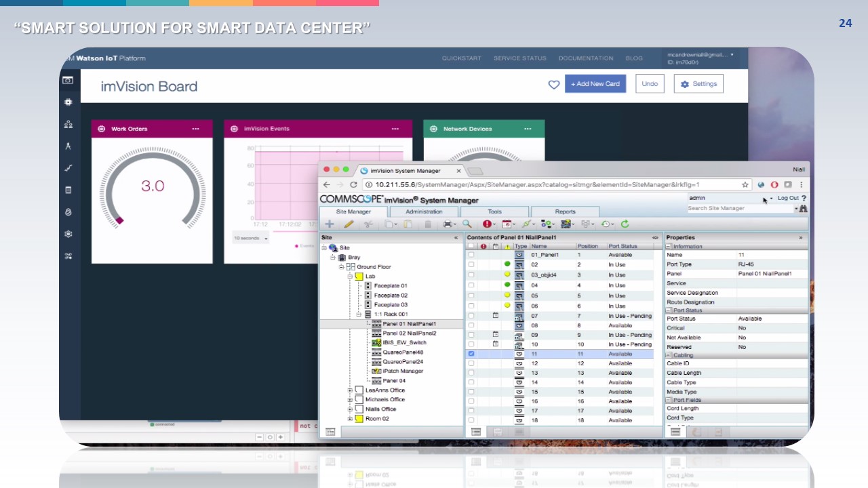868x488 pixels.
Task: Tick the checkbox for port 08
Action: pos(471,325)
